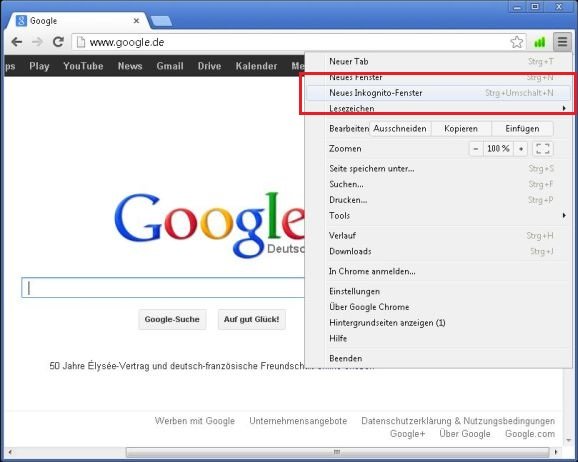Click the horizontal scrollbar thumb
This screenshot has height=462, width=578.
tap(337, 452)
